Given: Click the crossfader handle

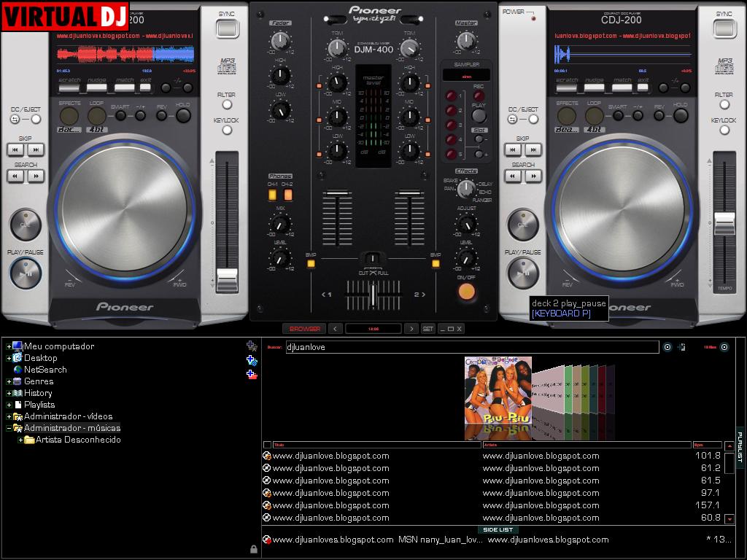Looking at the screenshot, I should click(x=373, y=295).
